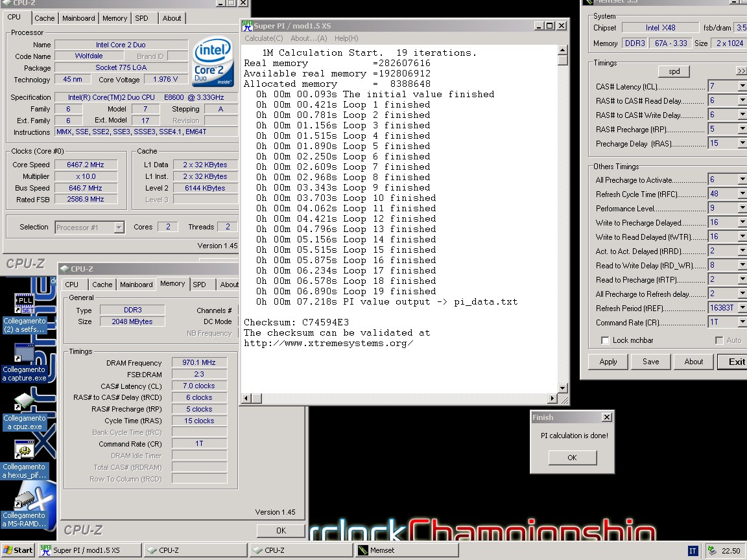Open the RAS# Precharge (tRP) dropdown in Memset
This screenshot has width=747, height=560.
click(x=742, y=129)
